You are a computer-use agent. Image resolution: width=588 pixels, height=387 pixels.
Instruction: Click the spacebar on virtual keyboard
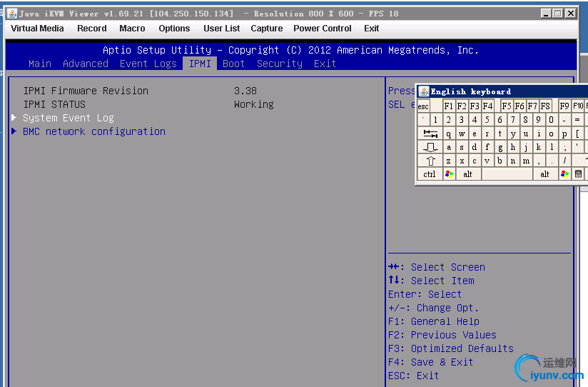click(507, 174)
